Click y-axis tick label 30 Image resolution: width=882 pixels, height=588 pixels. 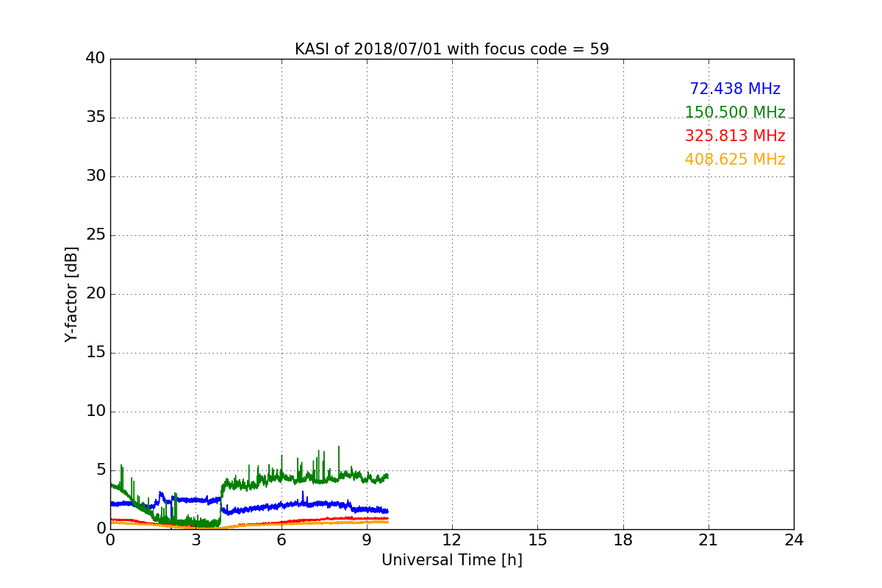pos(96,176)
